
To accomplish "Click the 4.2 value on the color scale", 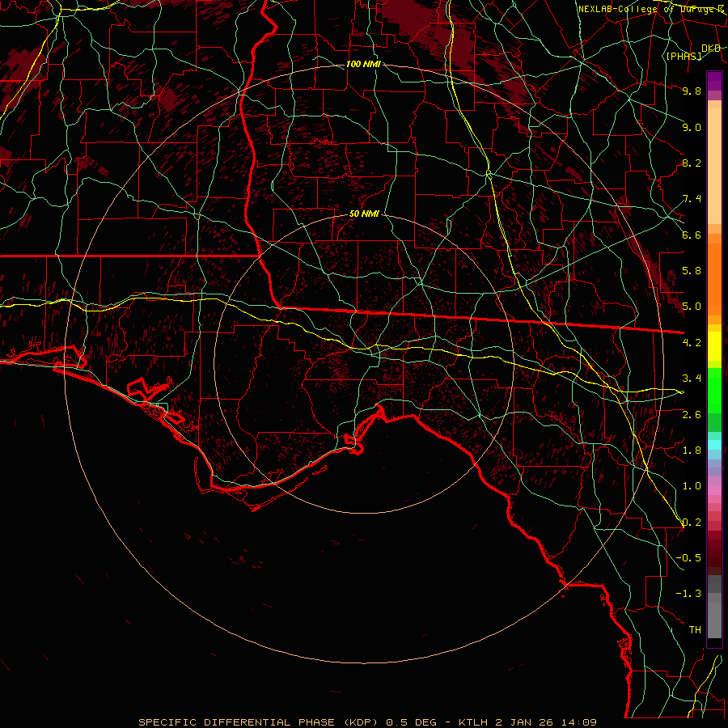I will (692, 343).
